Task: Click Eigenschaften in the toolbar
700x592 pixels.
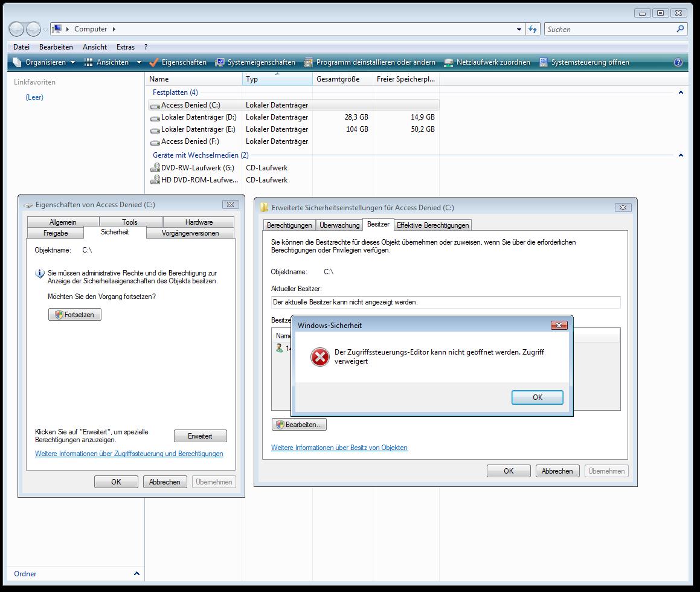Action: (178, 62)
